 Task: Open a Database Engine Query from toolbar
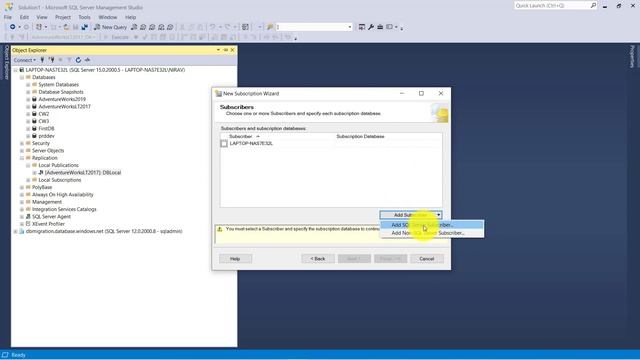click(134, 27)
